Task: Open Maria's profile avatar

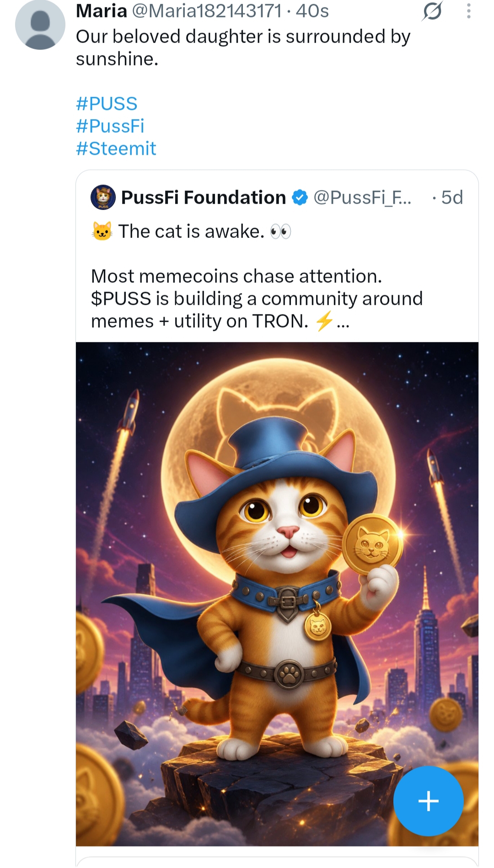Action: tap(40, 25)
